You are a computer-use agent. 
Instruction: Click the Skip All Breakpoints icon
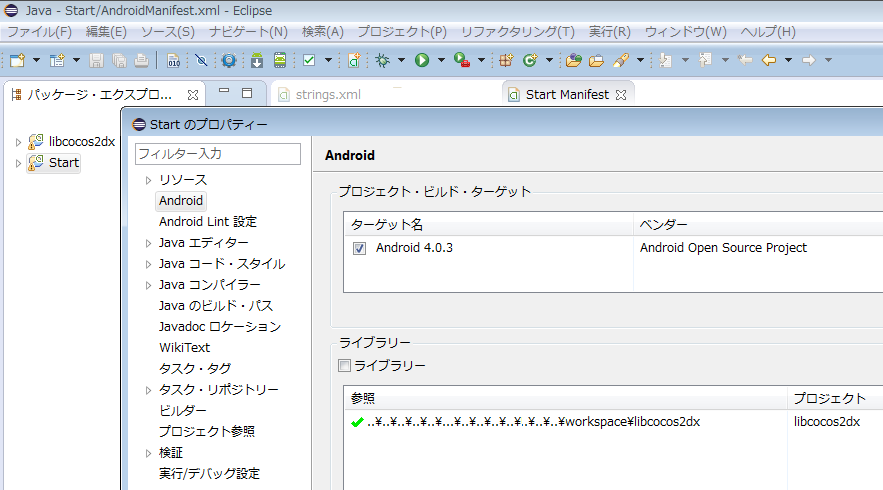[201, 60]
